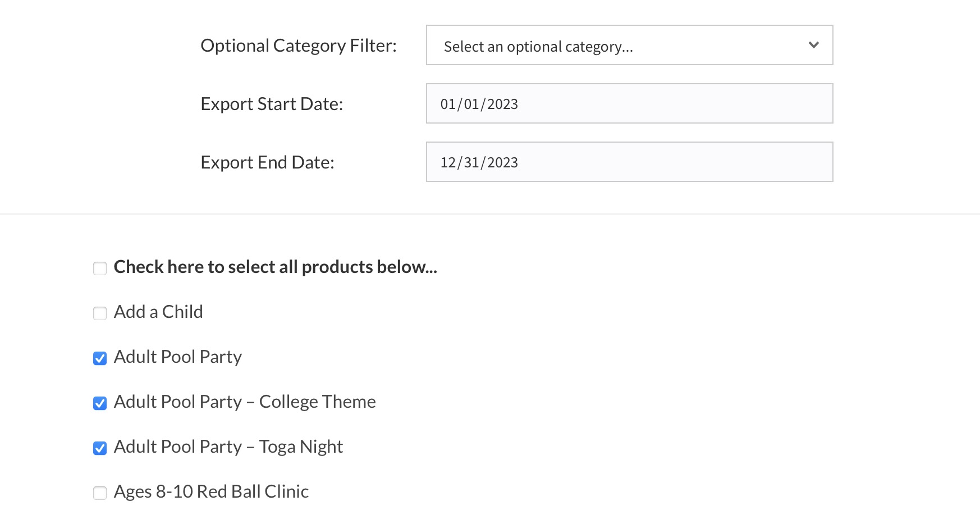Click 'Select an optional category...' placeholder text
The height and width of the screenshot is (510, 980).
pos(538,47)
